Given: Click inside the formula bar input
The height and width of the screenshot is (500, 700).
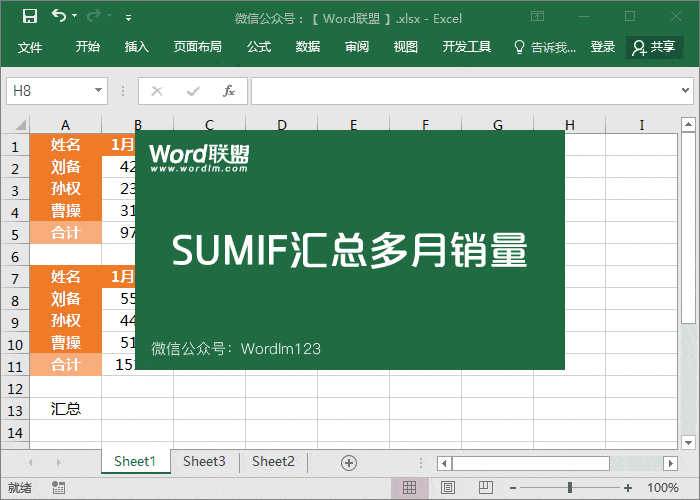Looking at the screenshot, I should [464, 91].
